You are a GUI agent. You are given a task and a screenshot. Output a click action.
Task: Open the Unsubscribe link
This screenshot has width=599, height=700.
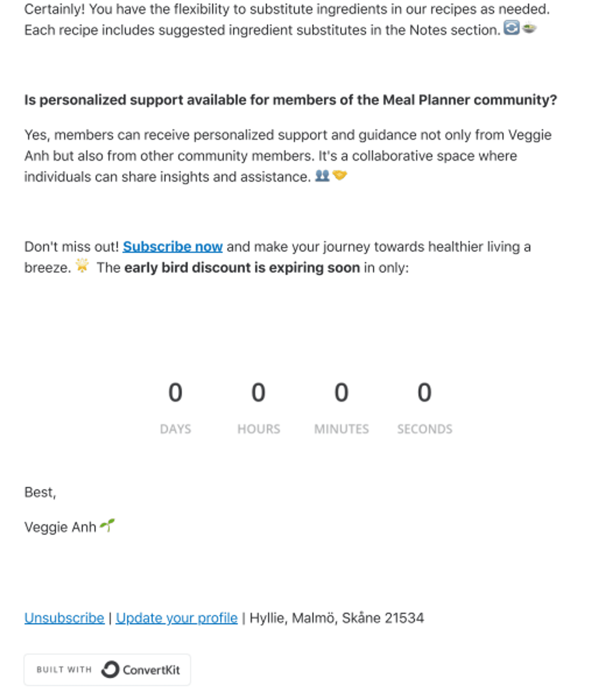pos(64,618)
